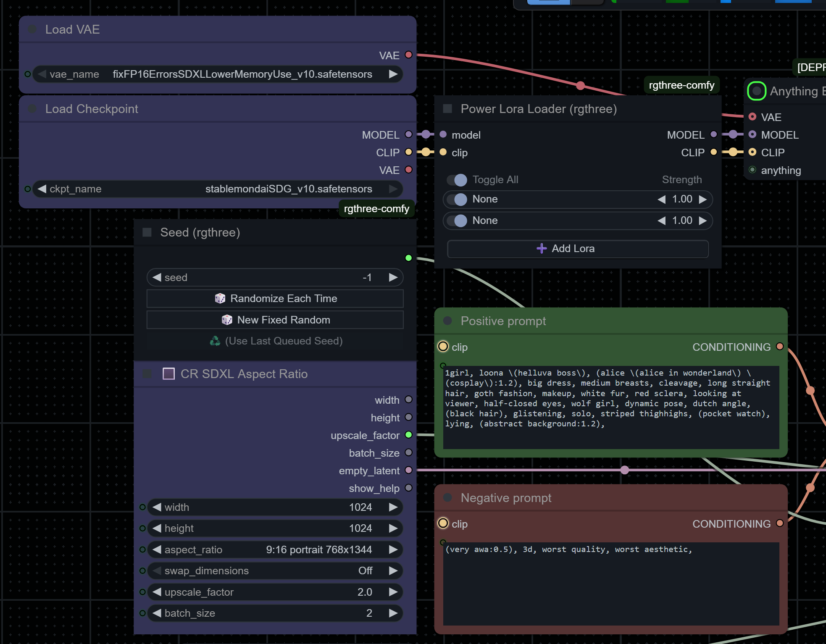This screenshot has height=644, width=826.
Task: Toggle the first None lora switch
Action: pos(457,199)
